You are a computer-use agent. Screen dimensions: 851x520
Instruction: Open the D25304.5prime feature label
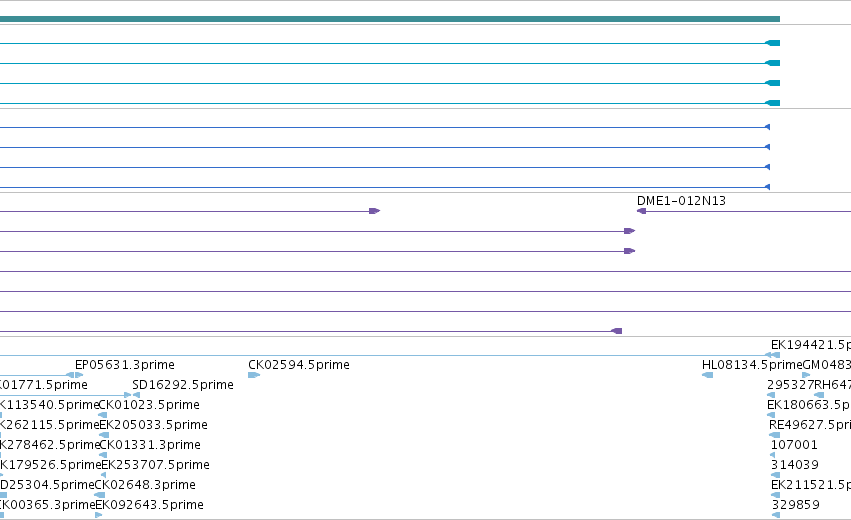click(47, 485)
